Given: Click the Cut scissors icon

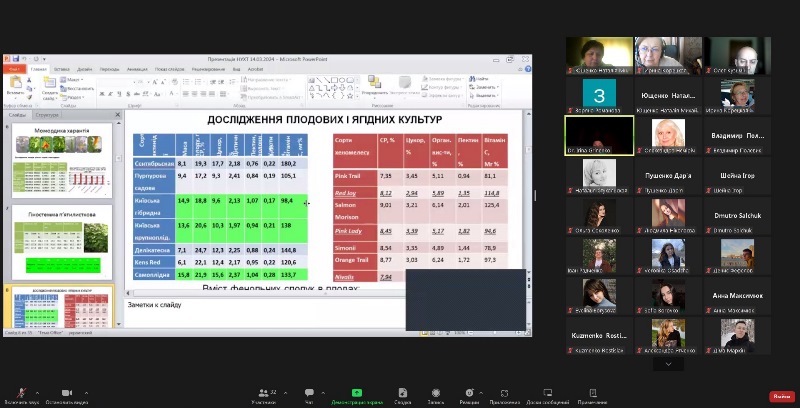Looking at the screenshot, I should point(29,80).
